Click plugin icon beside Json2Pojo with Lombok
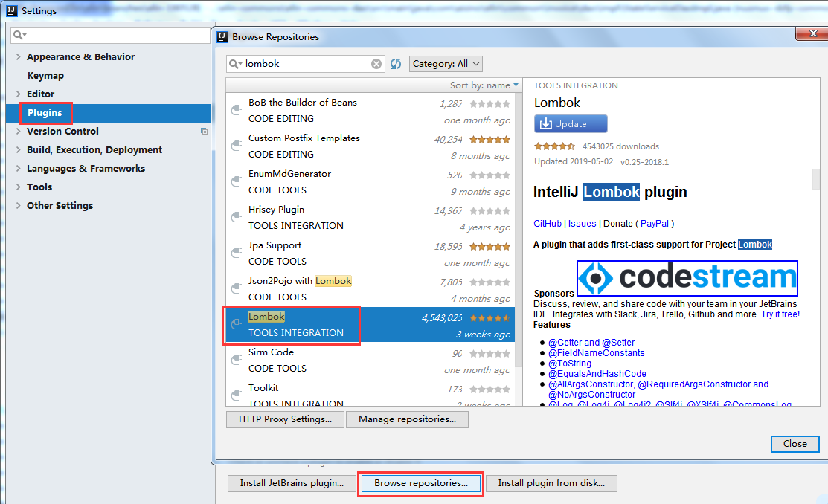 237,288
